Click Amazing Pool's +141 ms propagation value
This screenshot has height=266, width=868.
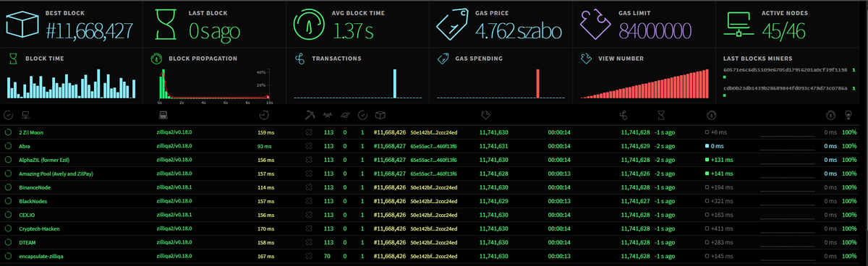[x=718, y=173]
